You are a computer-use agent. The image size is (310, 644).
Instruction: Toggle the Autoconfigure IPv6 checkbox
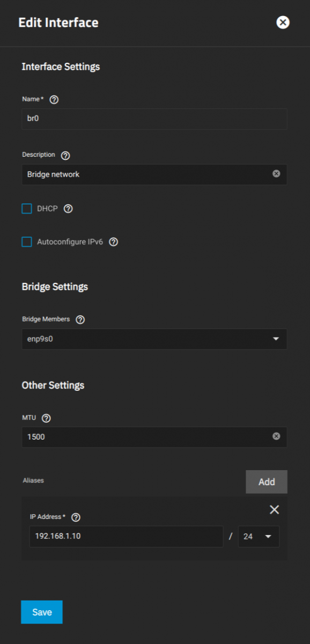click(27, 242)
